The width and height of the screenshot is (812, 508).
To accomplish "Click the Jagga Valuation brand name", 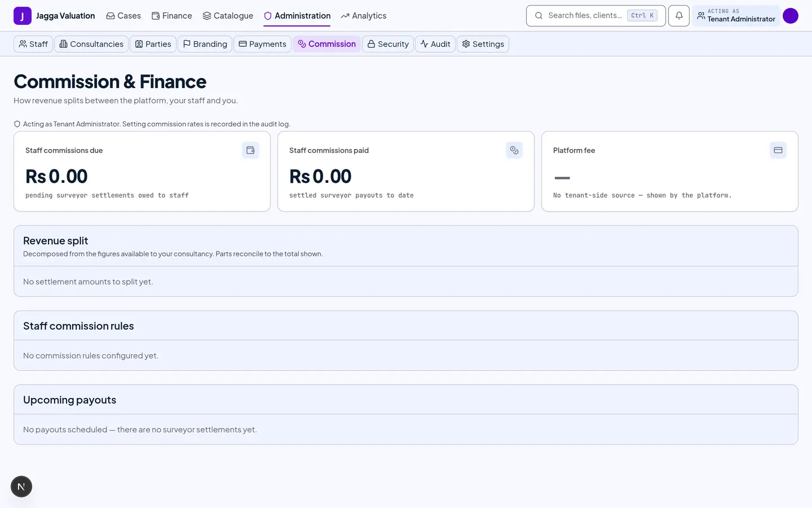I will click(x=65, y=16).
